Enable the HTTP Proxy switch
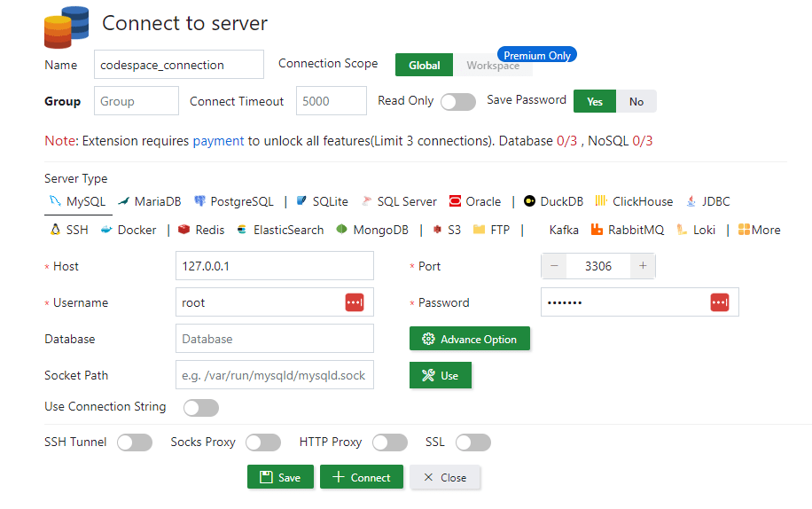This screenshot has width=812, height=509. (390, 442)
